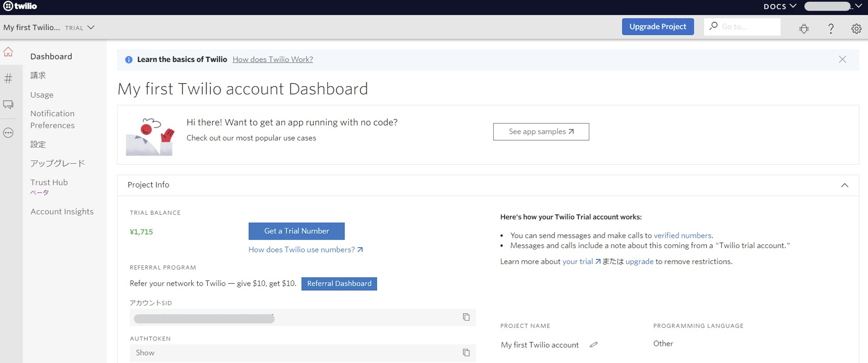Open 請求 billing menu item

click(x=38, y=76)
